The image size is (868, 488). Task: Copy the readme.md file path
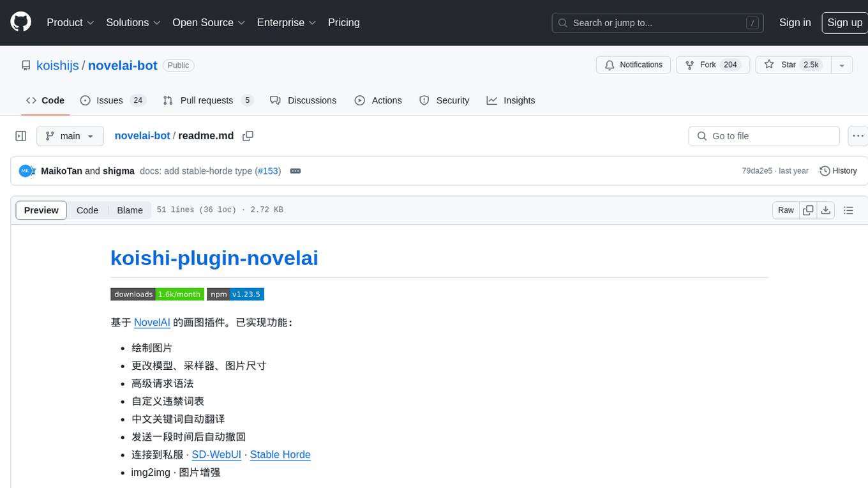coord(248,136)
